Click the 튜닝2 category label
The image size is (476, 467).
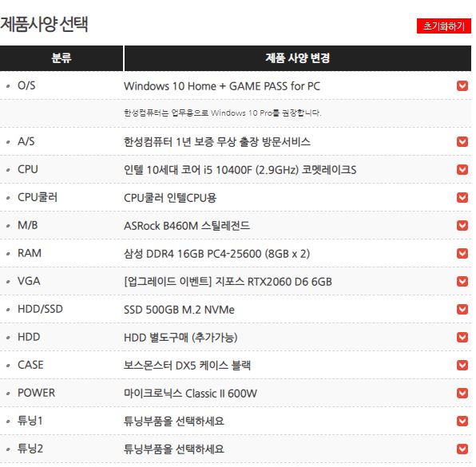coord(30,449)
